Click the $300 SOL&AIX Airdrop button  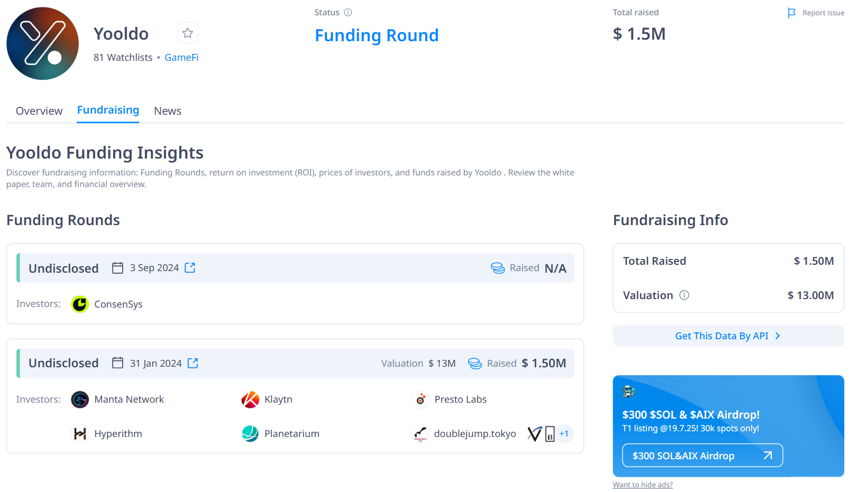pos(702,456)
